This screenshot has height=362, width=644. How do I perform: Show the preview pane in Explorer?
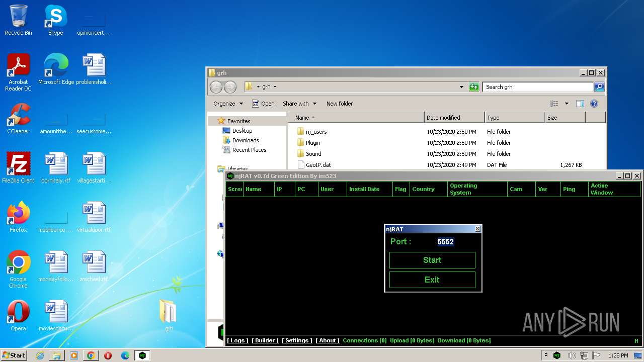pos(580,104)
